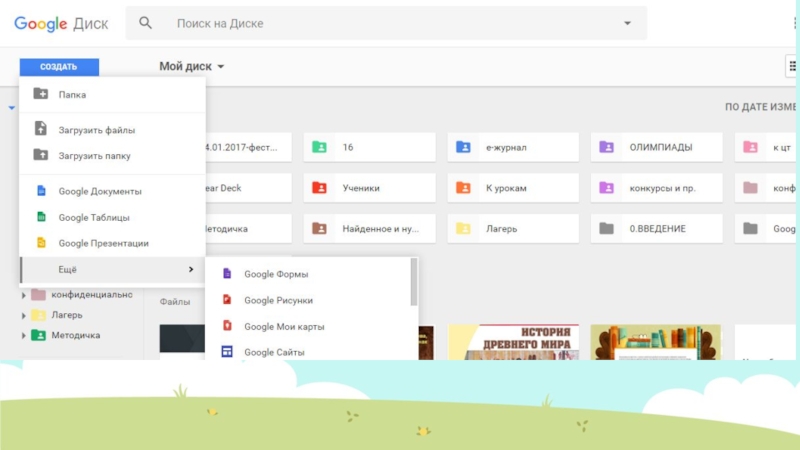Open the bookshelf file thumbnail
800x450 pixels.
click(656, 342)
